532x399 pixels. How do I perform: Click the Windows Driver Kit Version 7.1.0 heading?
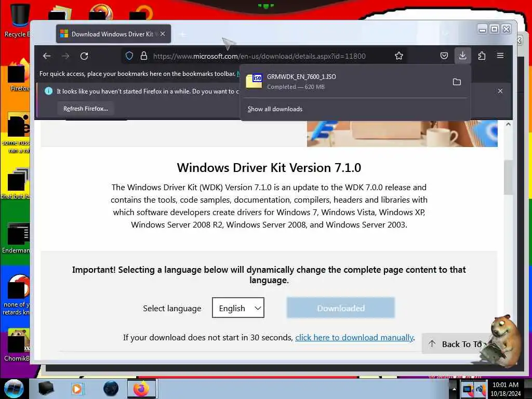tap(269, 168)
